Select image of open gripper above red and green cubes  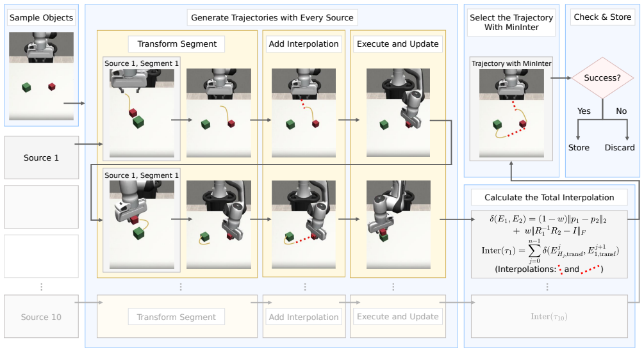coord(142,113)
